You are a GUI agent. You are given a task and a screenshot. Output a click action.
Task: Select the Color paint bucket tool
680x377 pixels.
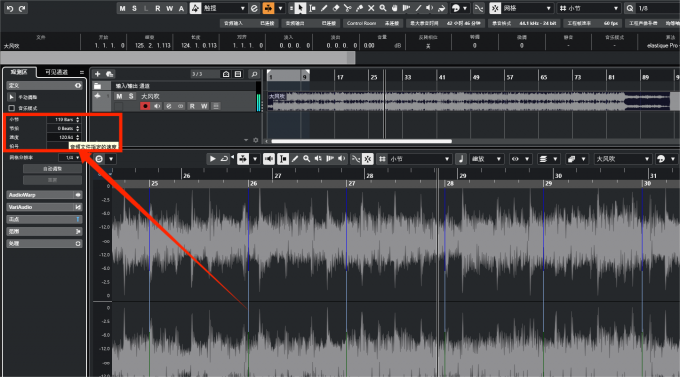pos(441,8)
